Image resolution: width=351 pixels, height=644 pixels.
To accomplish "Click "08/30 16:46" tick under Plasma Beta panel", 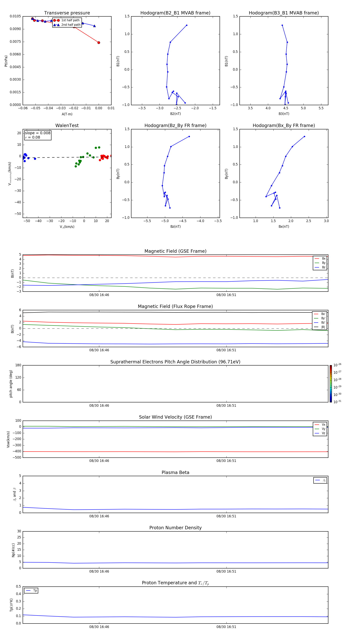I will pos(99,516).
